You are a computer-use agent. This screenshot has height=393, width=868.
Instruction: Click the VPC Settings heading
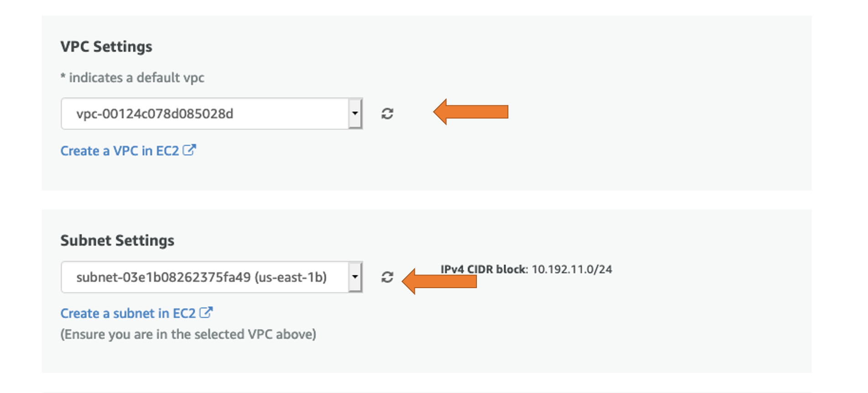106,47
